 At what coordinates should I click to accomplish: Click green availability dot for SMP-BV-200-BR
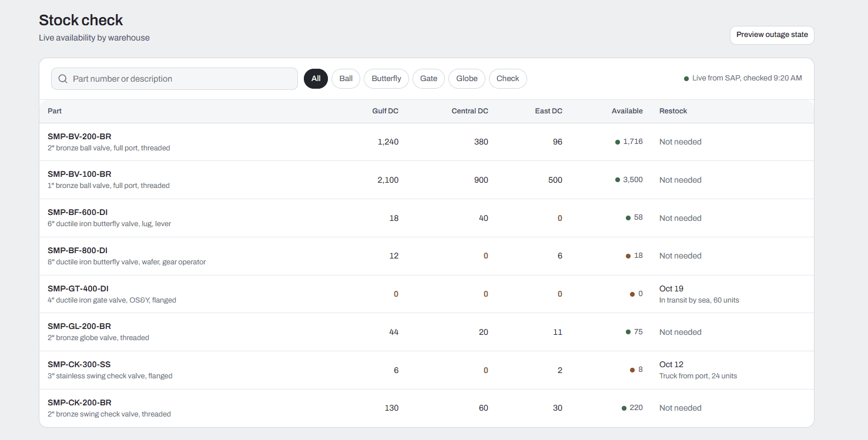click(x=618, y=142)
